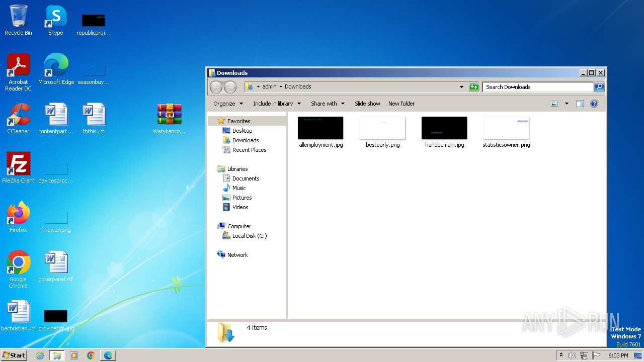The height and width of the screenshot is (362, 644).
Task: Launch Microsoft Edge desktop shortcut
Action: [x=56, y=69]
